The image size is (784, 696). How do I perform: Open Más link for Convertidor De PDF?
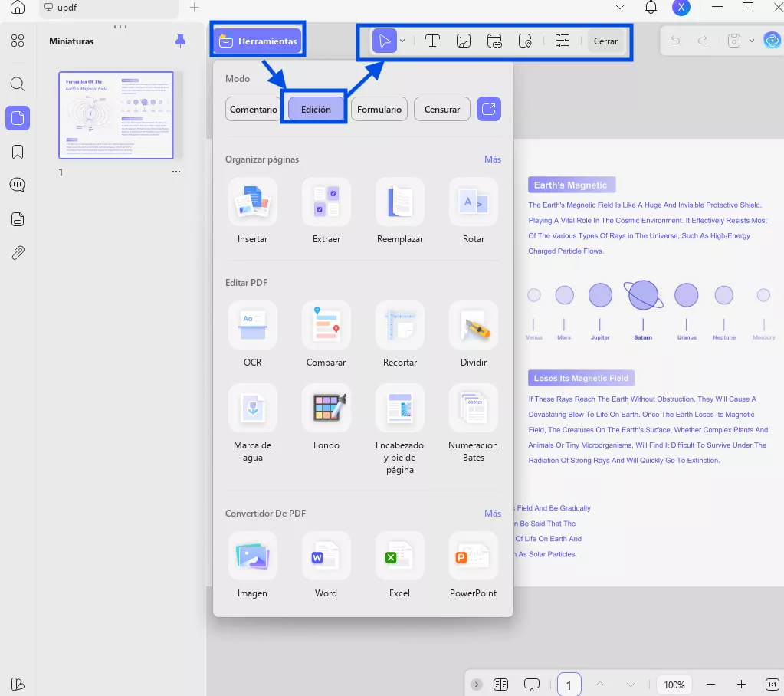coord(493,513)
